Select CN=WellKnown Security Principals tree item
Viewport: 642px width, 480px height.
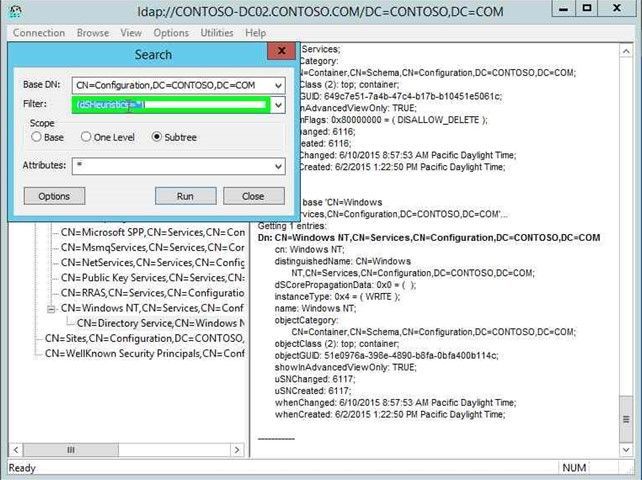pyautogui.click(x=145, y=353)
